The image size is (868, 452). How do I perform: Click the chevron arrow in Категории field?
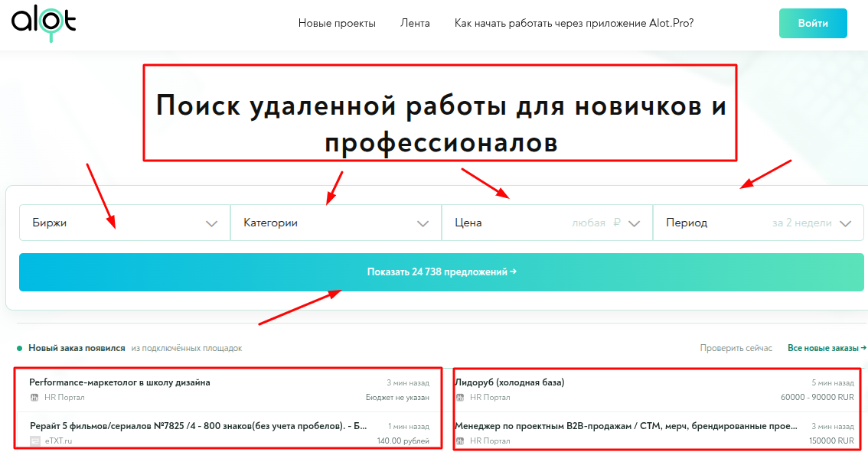pyautogui.click(x=423, y=223)
